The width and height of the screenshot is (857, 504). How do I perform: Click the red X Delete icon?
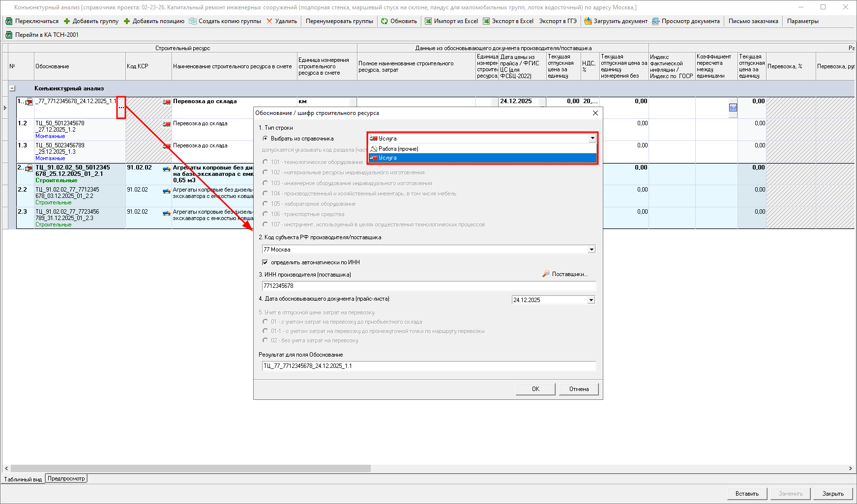[269, 21]
